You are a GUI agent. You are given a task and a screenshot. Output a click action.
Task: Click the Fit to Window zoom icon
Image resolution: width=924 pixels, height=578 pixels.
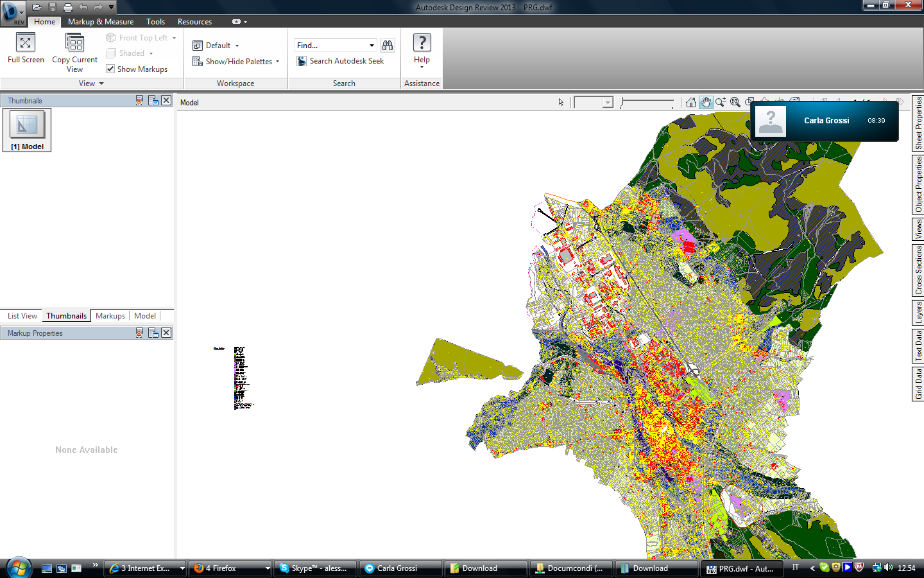pos(735,102)
